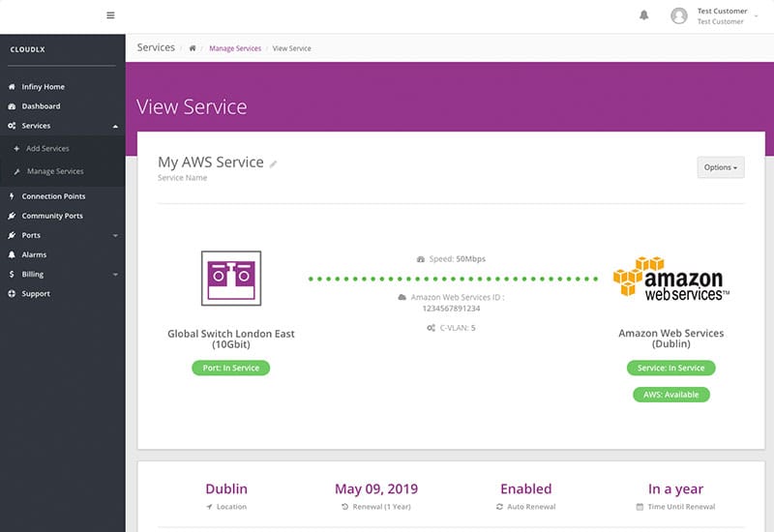This screenshot has width=774, height=532.
Task: Click the Time Until Renewal calendar icon
Action: pyautogui.click(x=640, y=507)
